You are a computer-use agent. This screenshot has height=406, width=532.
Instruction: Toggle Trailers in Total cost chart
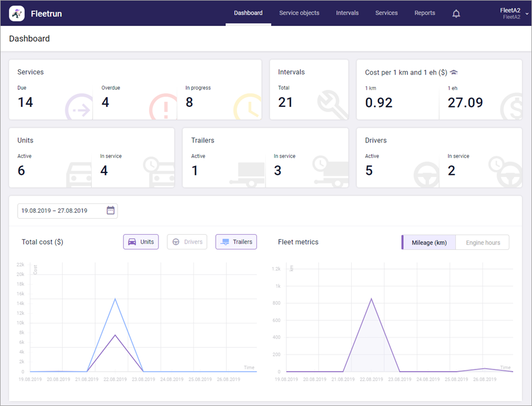[x=236, y=242]
